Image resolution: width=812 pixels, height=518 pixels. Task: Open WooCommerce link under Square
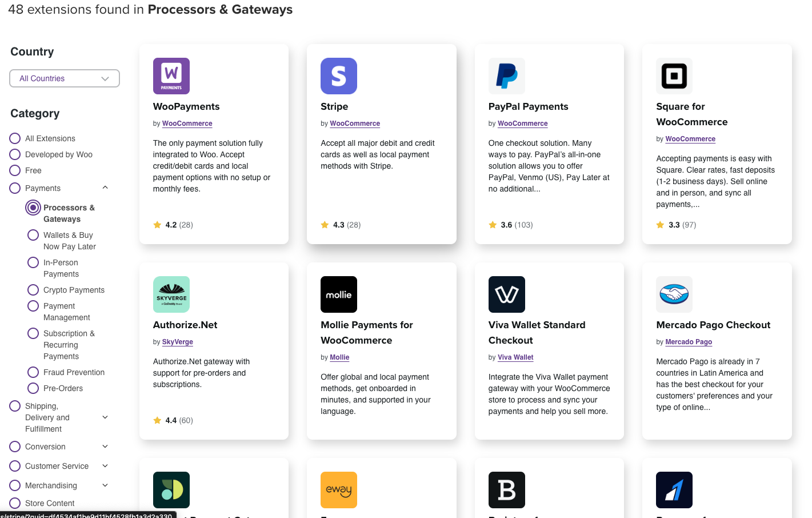[690, 139]
